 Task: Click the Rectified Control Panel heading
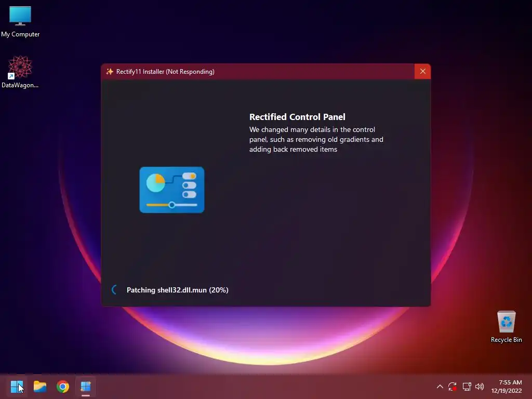click(x=297, y=117)
